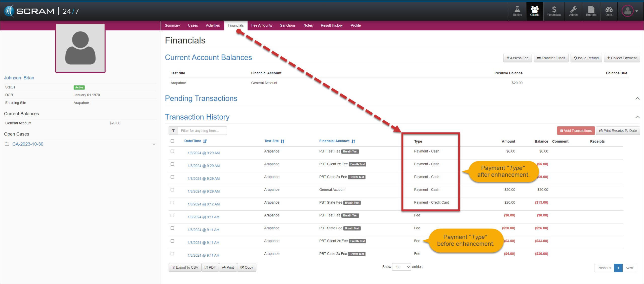The width and height of the screenshot is (644, 284).
Task: Check the first PBT Test Fee row checkbox
Action: (172, 151)
